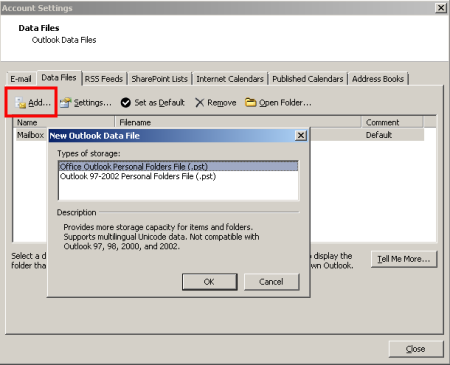Close Account Settings window via title bar X

441,7
